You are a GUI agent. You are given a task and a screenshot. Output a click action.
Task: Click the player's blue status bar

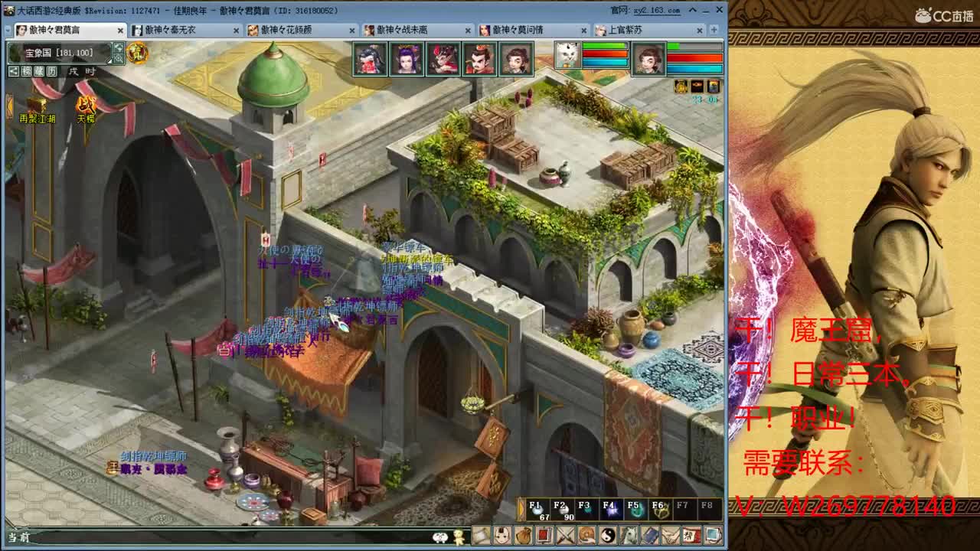694,68
